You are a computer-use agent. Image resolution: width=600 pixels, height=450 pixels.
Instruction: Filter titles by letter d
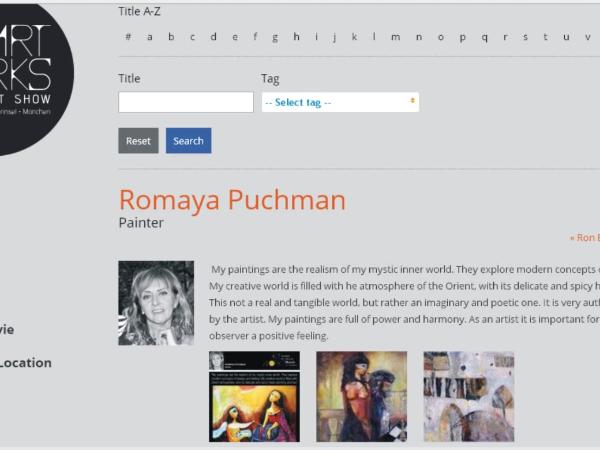(x=213, y=38)
